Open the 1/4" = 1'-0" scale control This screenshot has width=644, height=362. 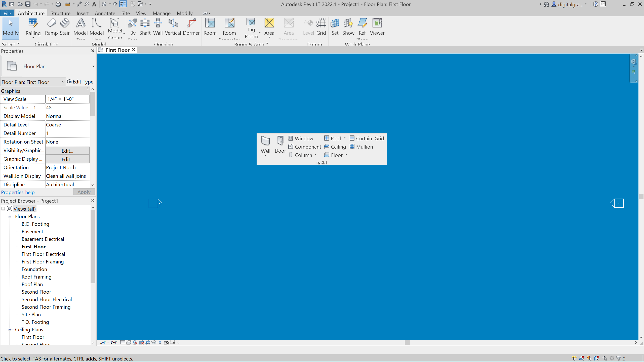pos(108,342)
